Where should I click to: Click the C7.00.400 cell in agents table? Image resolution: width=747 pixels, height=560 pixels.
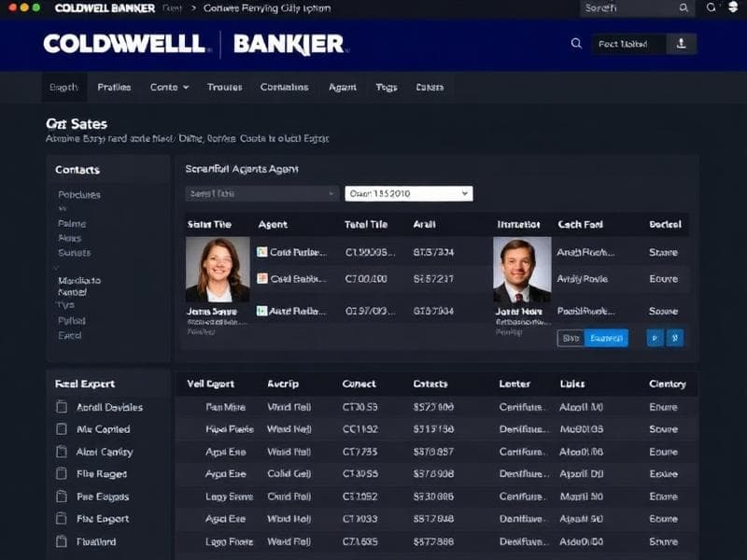tap(366, 278)
